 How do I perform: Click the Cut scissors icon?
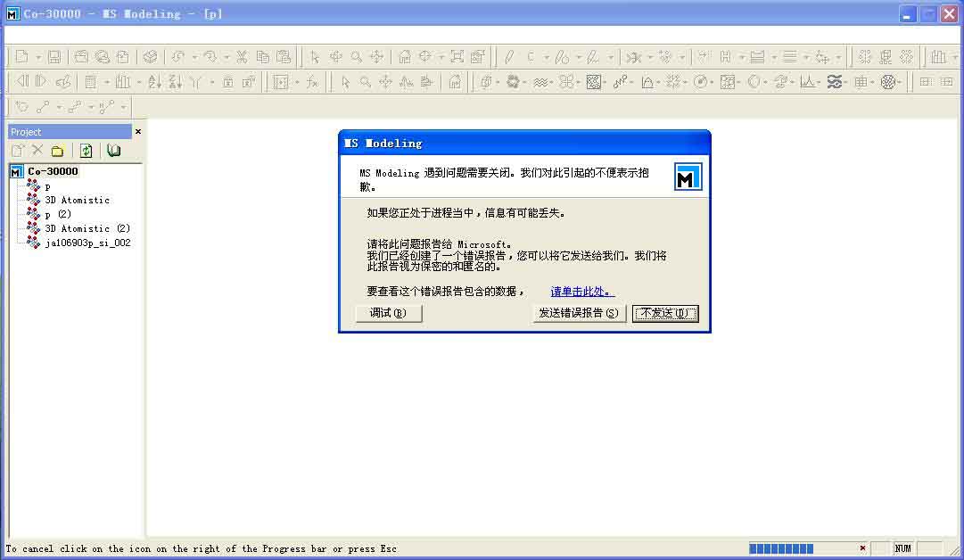pos(242,57)
